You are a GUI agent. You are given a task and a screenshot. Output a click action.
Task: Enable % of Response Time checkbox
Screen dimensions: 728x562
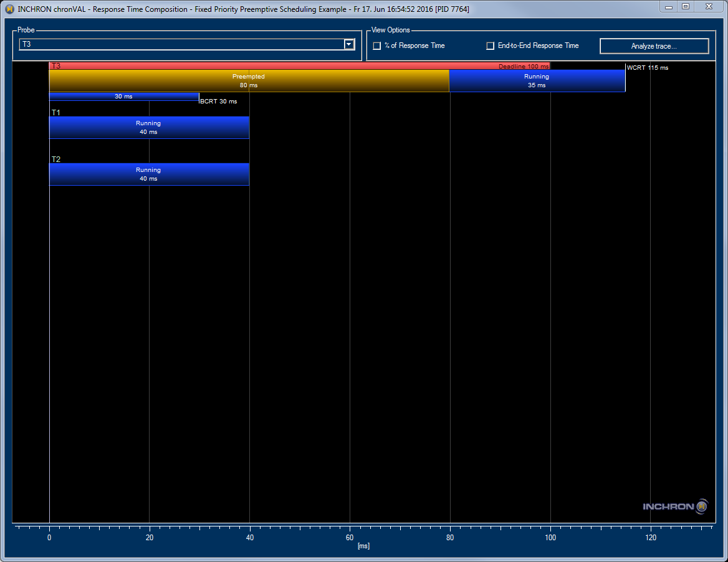[377, 46]
